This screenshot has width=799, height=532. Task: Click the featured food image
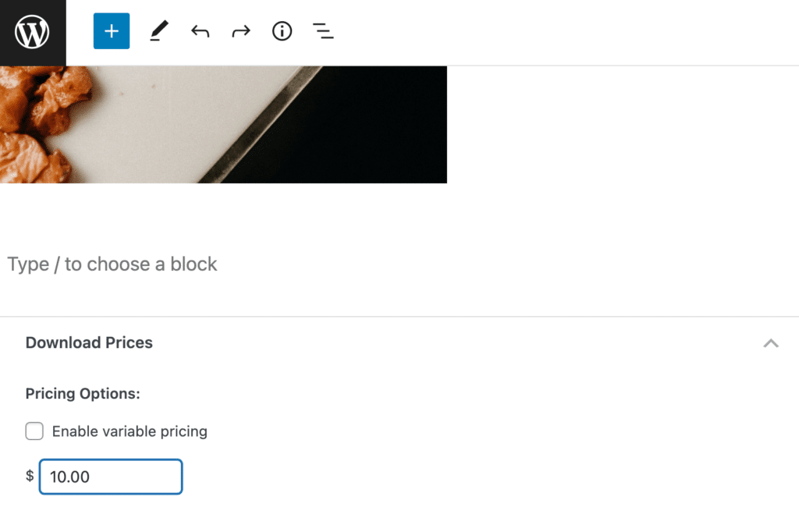[x=224, y=121]
